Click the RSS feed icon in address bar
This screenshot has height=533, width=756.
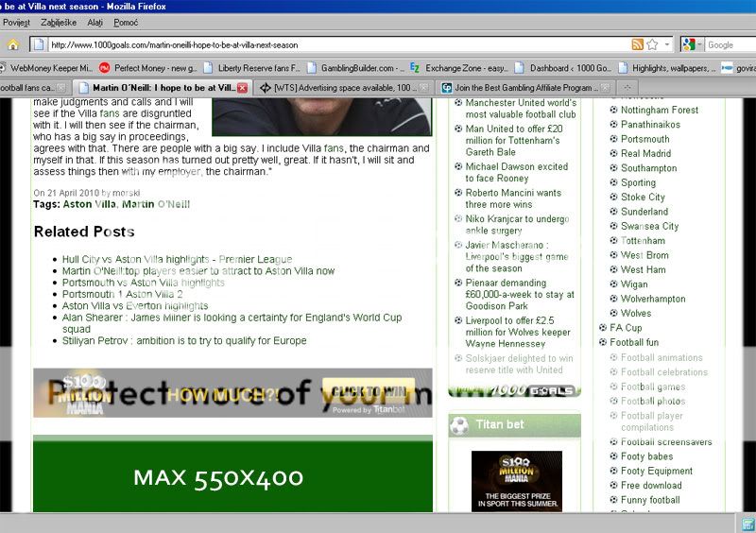(637, 44)
